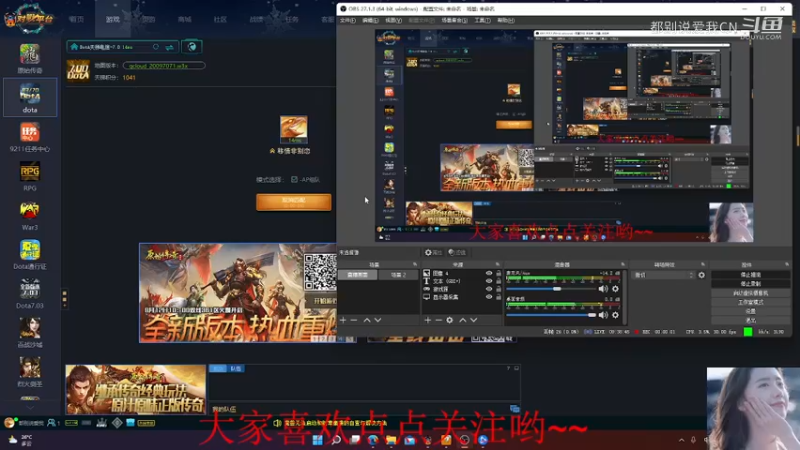Lock the 显示器采集 source
This screenshot has width=800, height=450.
[x=498, y=296]
